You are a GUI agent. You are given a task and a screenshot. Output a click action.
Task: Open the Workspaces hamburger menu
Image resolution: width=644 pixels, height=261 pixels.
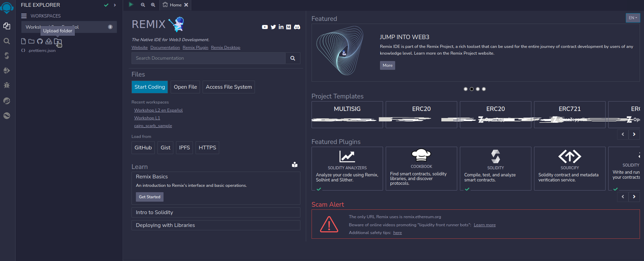pos(24,16)
